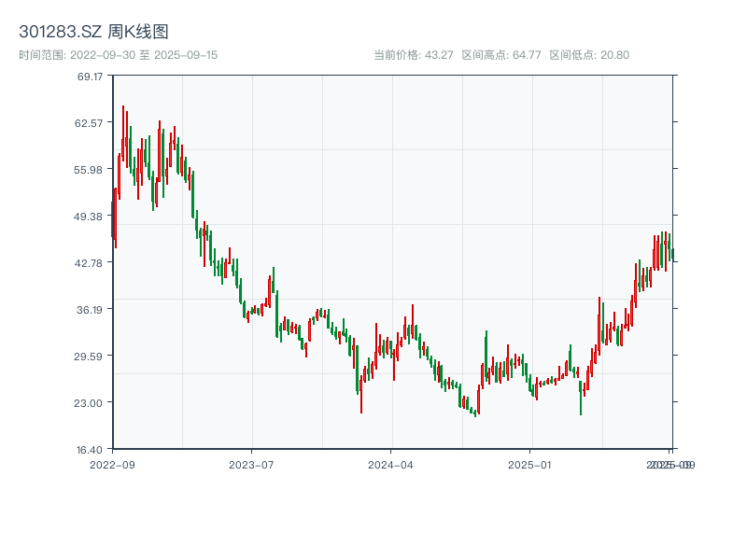Click x-axis label 2023-07

(251, 465)
